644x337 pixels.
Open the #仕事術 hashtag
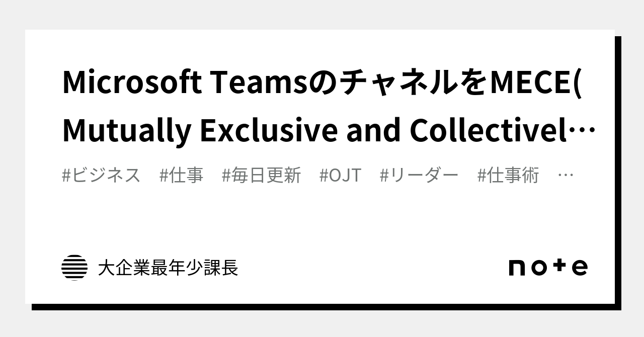click(508, 176)
